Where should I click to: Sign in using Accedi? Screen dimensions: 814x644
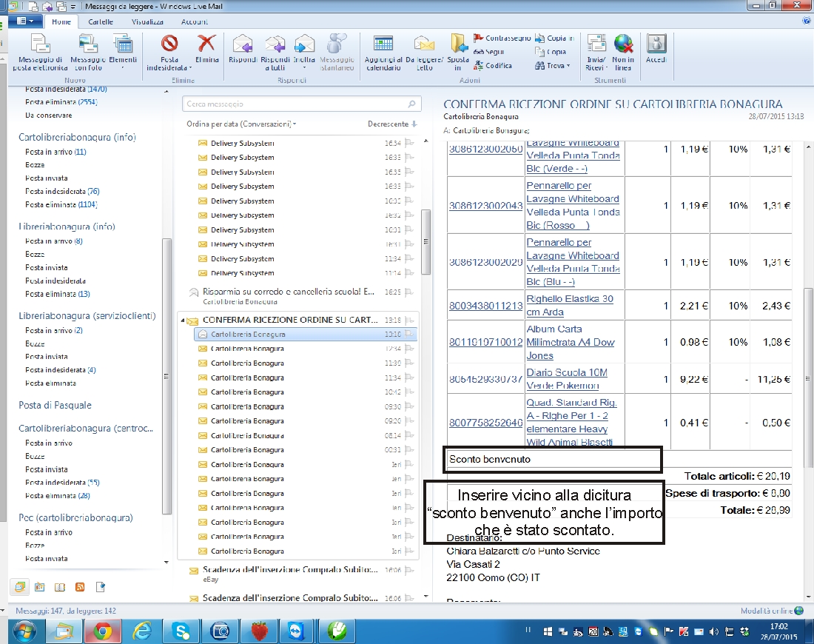pyautogui.click(x=656, y=50)
